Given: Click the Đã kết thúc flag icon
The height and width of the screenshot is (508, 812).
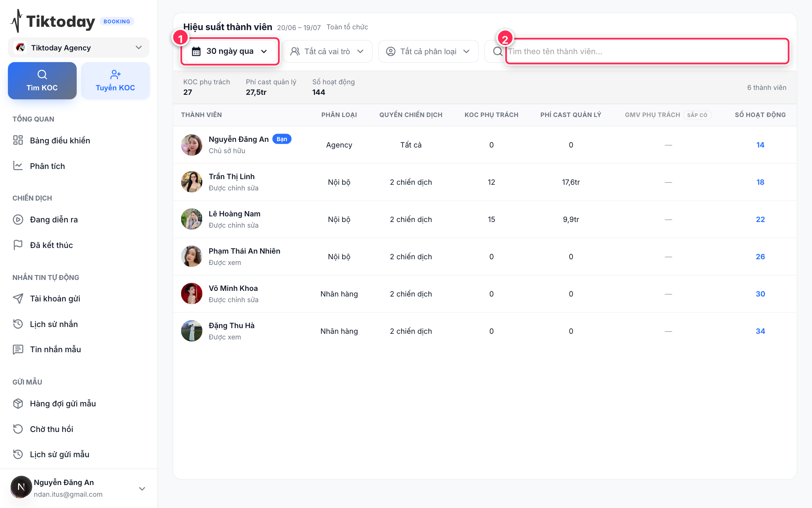Looking at the screenshot, I should [x=18, y=245].
